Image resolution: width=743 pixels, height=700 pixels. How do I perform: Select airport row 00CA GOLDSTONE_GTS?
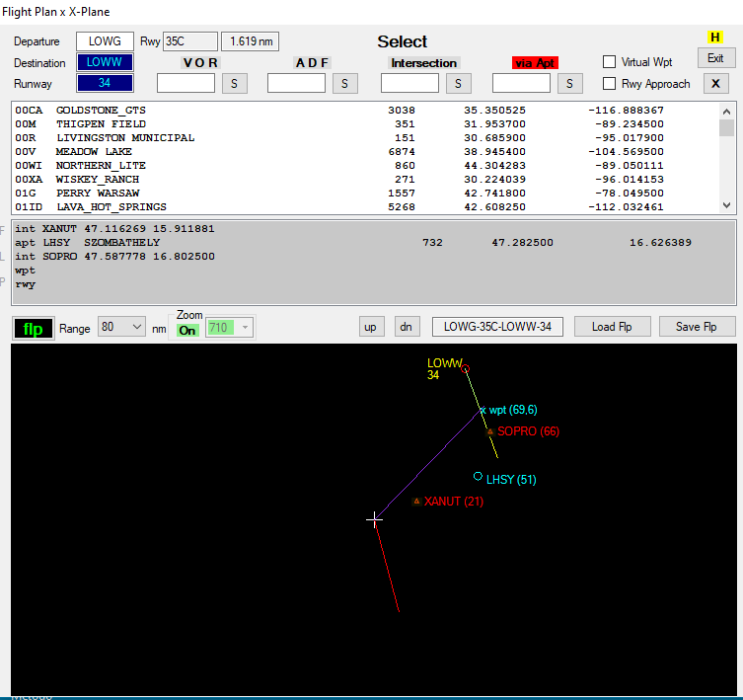[365, 110]
